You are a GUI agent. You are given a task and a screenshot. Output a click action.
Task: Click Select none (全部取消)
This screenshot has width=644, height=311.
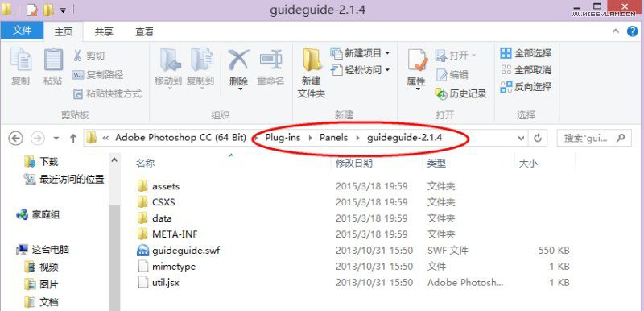pos(526,70)
